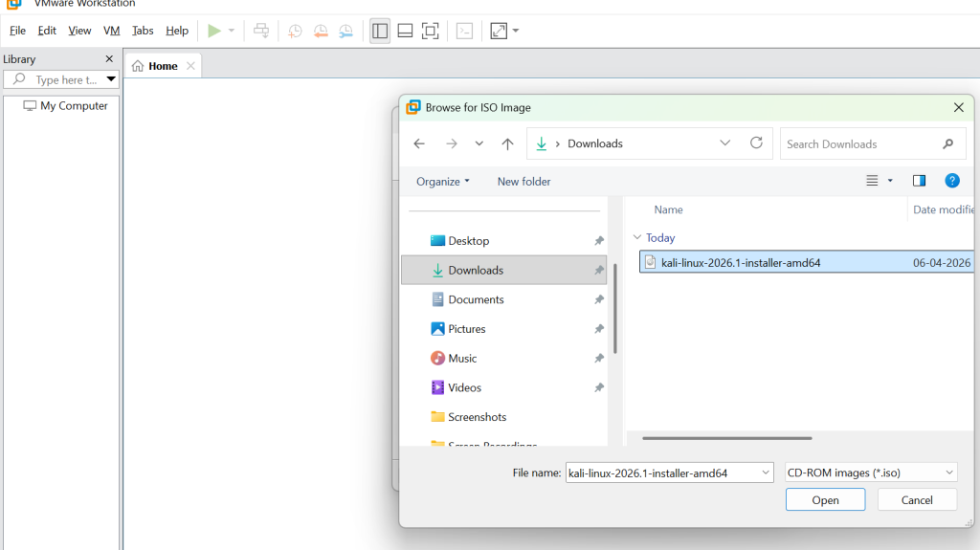This screenshot has height=550, width=980.
Task: Click the Open button
Action: [x=825, y=499]
